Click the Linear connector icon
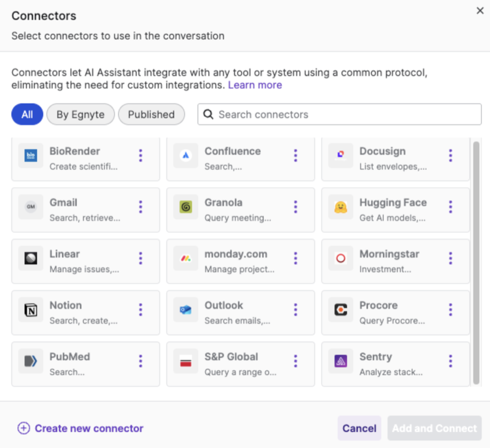This screenshot has height=448, width=490. [30, 259]
